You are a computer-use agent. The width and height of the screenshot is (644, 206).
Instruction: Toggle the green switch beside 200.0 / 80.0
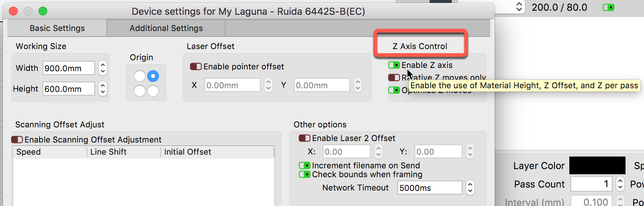coord(609,7)
